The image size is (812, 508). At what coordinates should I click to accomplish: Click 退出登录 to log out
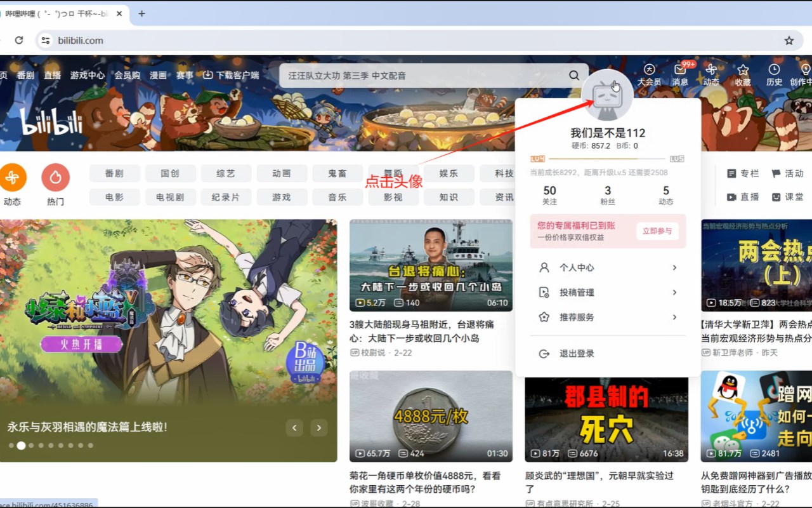click(608, 354)
